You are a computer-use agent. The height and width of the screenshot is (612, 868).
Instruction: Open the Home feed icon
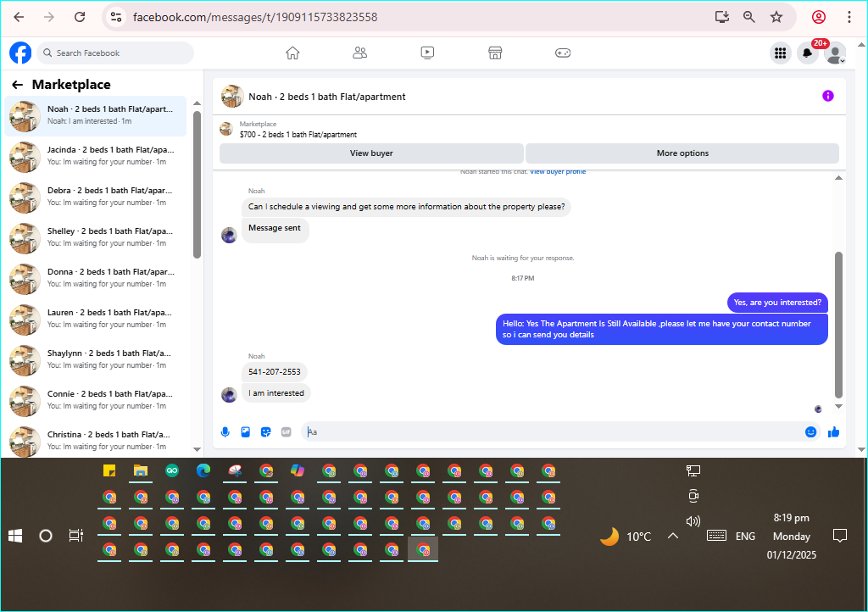(292, 53)
